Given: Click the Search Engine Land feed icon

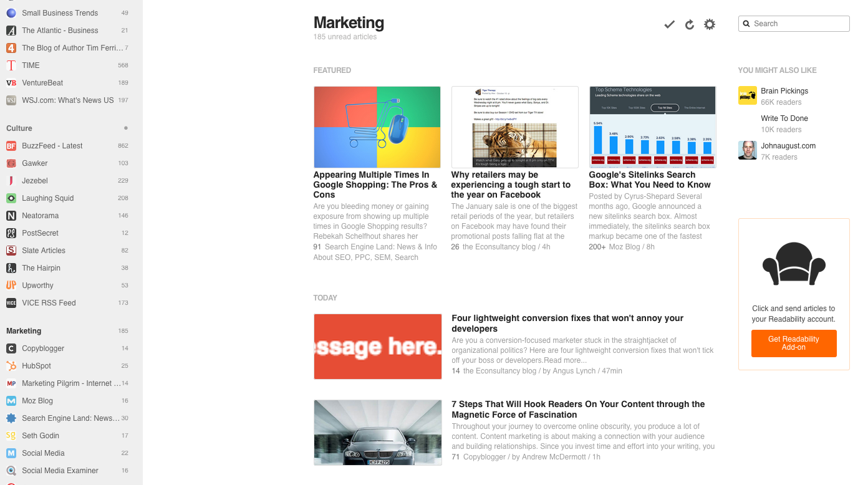Looking at the screenshot, I should (x=11, y=418).
